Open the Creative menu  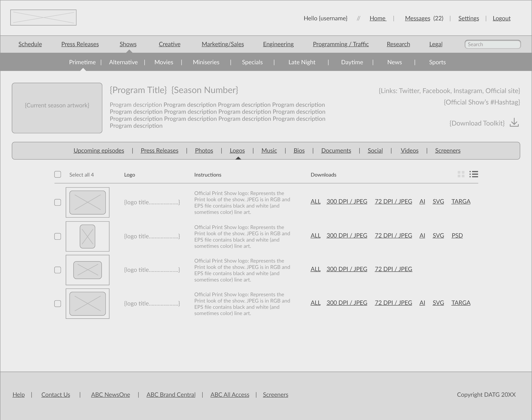pos(170,44)
